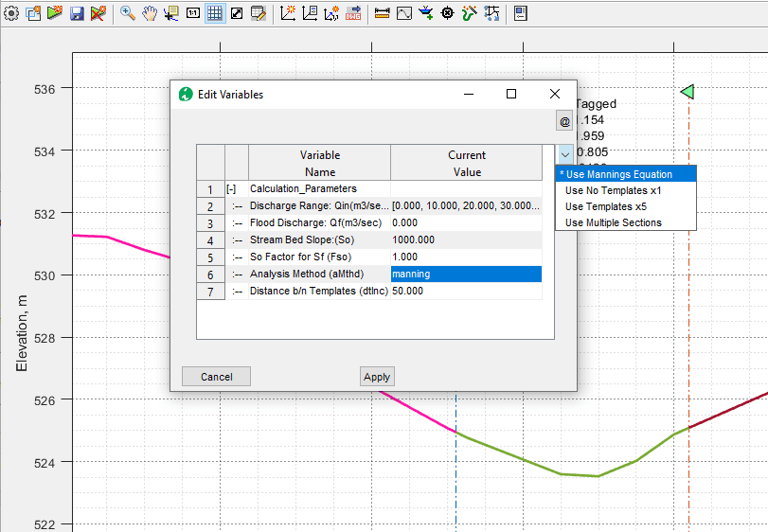The image size is (768, 532).
Task: Collapse the Calculation_Parameters group
Action: pos(231,189)
